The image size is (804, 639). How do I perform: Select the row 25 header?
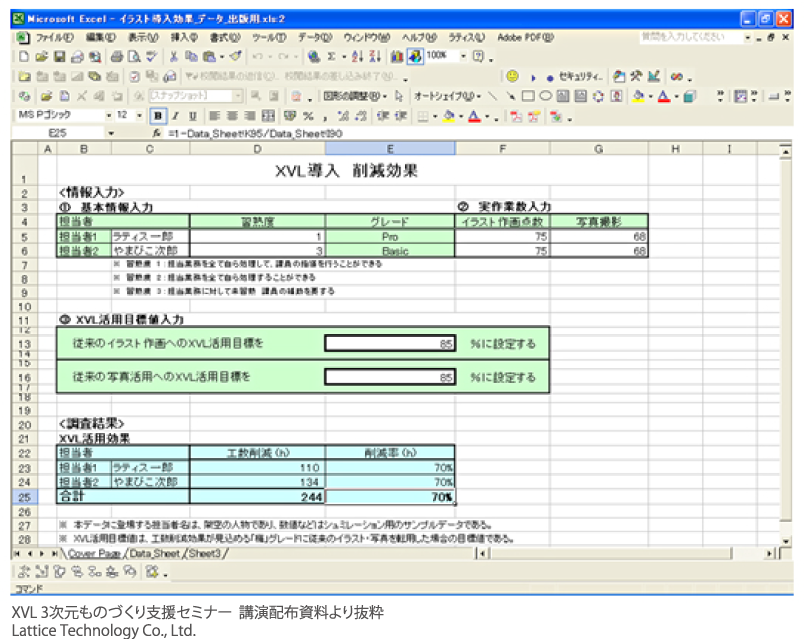pyautogui.click(x=24, y=497)
